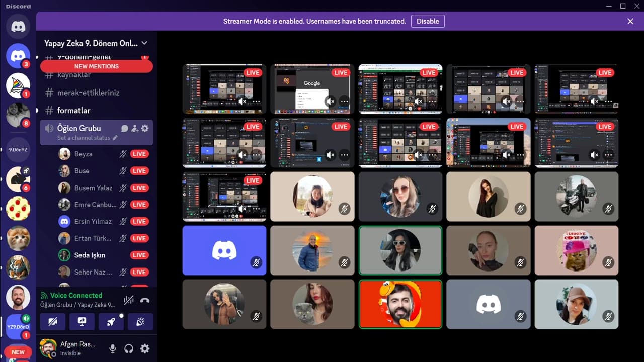Click Disable in the Streamer Mode banner
This screenshot has width=644, height=362.
428,21
